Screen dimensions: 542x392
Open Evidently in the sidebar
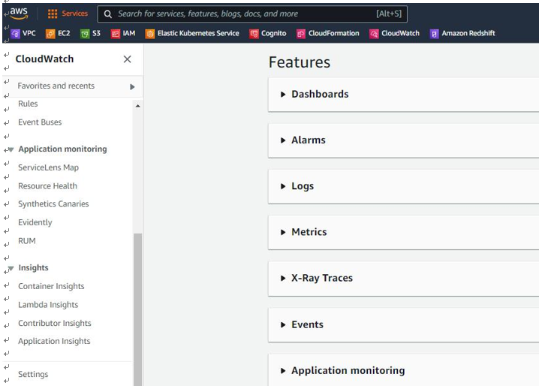click(35, 222)
